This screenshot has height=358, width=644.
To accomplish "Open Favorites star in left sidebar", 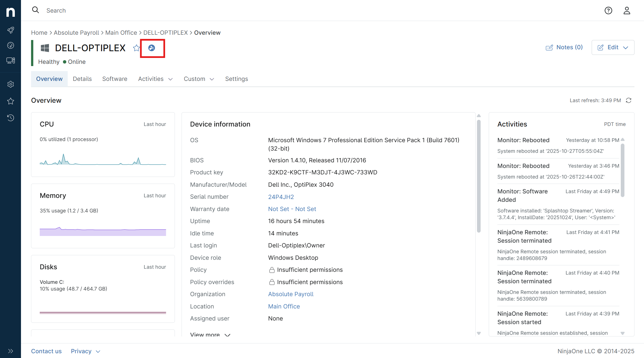I will tap(11, 101).
